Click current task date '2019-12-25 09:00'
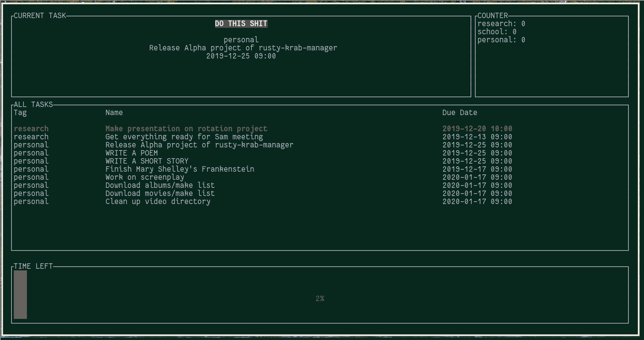 (x=241, y=56)
